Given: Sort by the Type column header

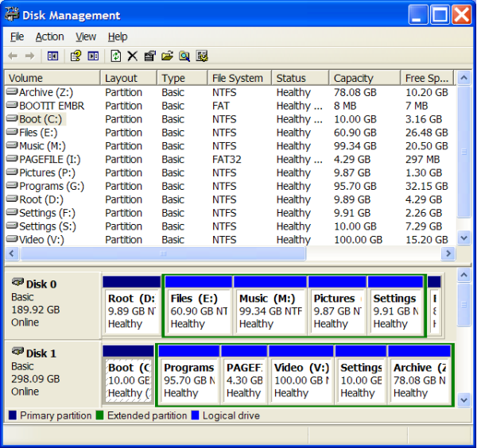Looking at the screenshot, I should coord(182,78).
